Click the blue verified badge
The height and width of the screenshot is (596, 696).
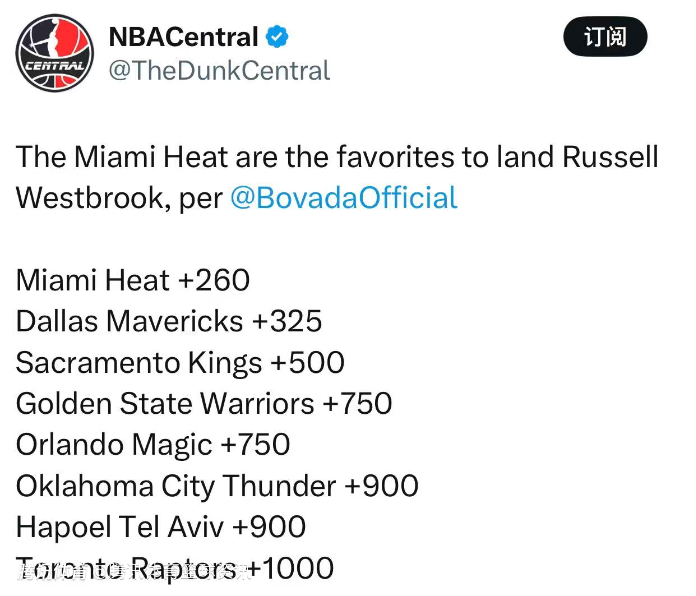[x=277, y=37]
